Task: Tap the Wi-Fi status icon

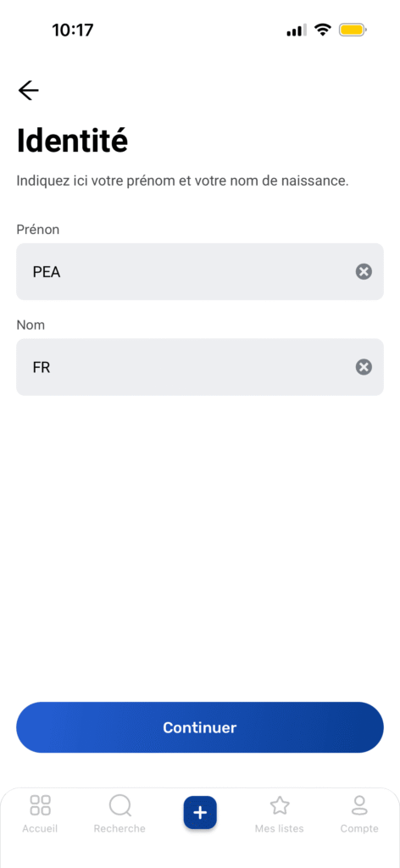Action: point(322,30)
